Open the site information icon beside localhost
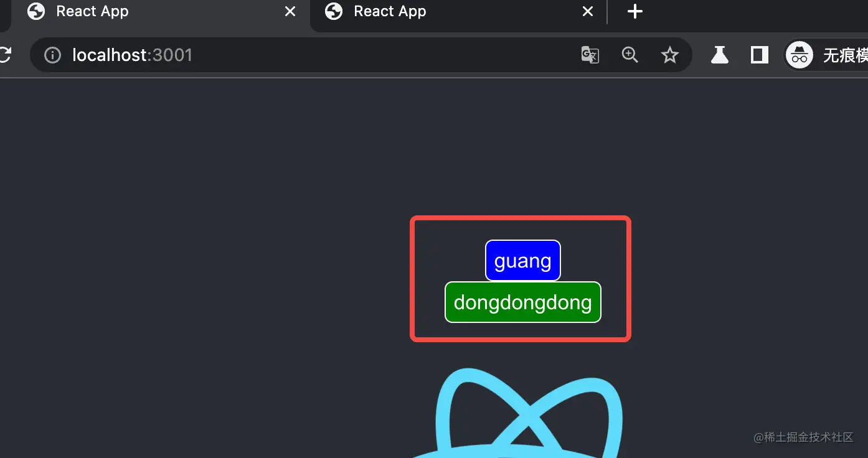 pyautogui.click(x=53, y=55)
